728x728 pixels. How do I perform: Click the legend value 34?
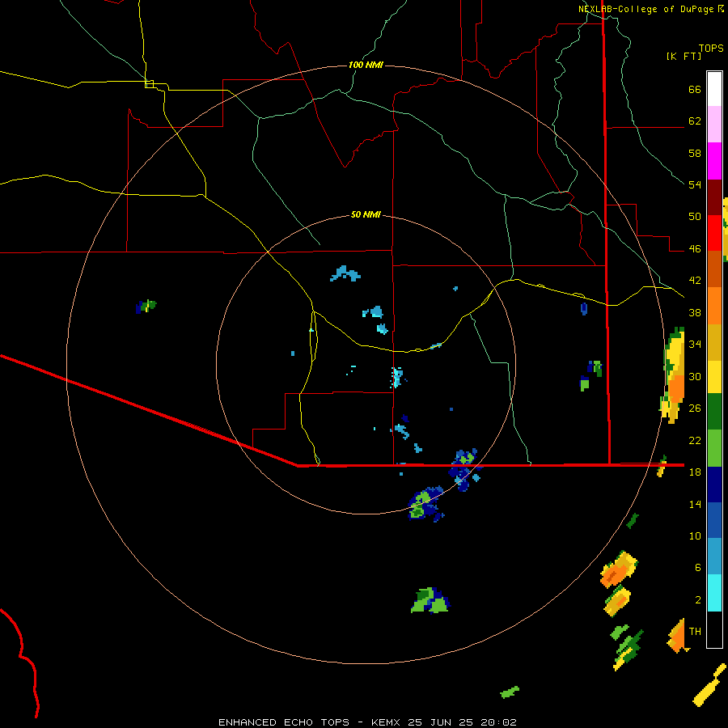click(695, 344)
